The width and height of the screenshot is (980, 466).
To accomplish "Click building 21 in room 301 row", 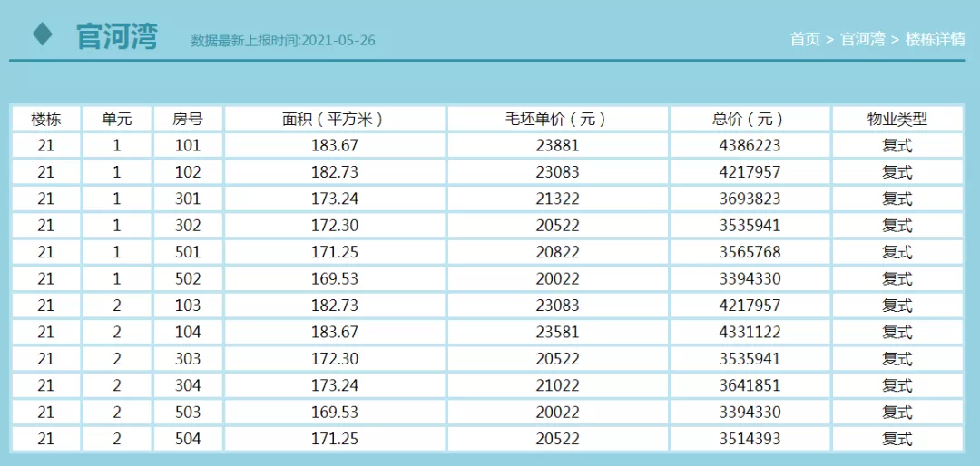I will [x=46, y=199].
